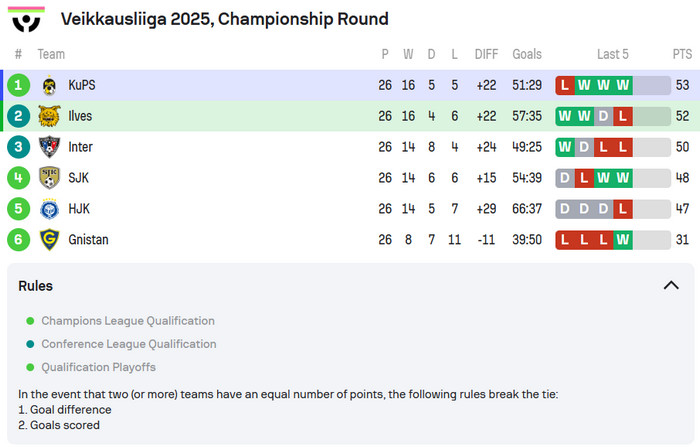700x447 pixels.
Task: Click Gnistan's green W result badge
Action: click(x=623, y=240)
